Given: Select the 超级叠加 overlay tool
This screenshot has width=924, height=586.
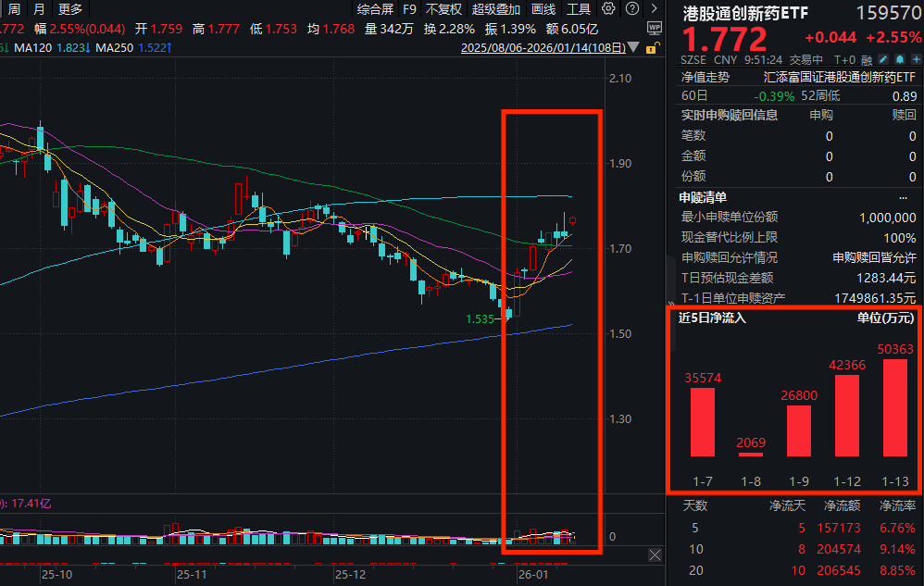Looking at the screenshot, I should coord(496,8).
